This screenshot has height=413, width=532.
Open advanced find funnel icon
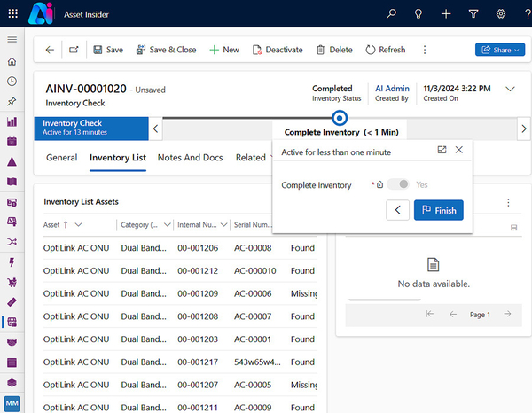point(473,13)
